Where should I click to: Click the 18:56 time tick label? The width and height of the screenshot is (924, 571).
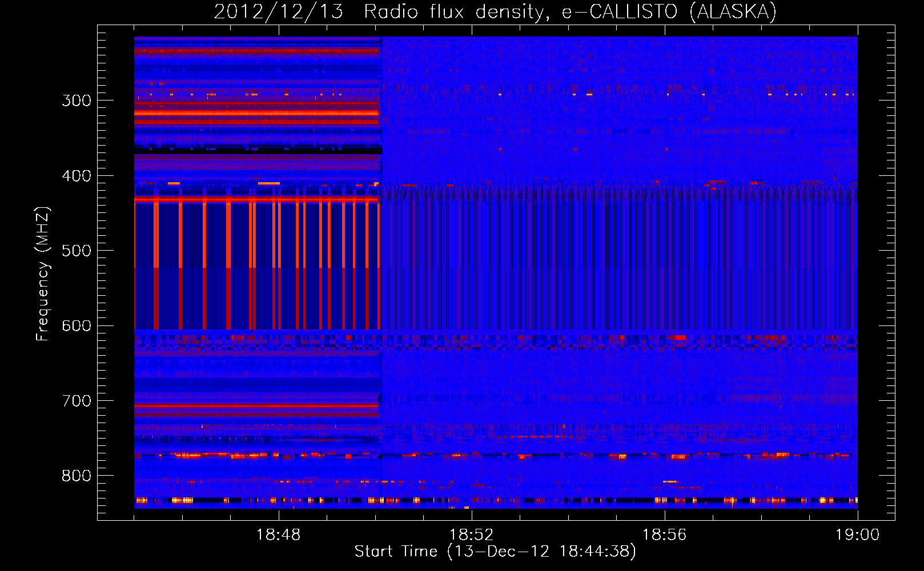coord(665,535)
